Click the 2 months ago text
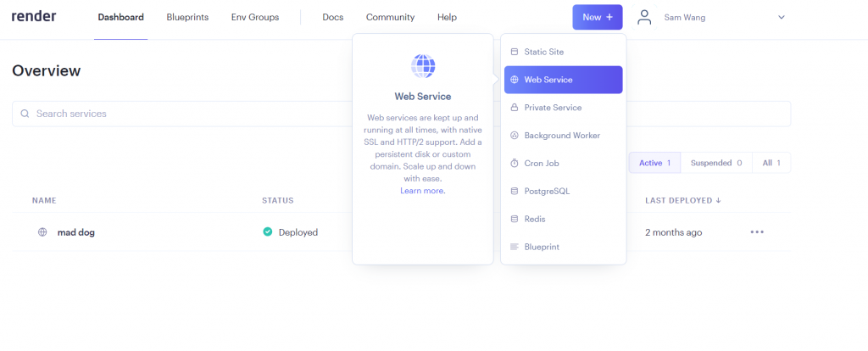This screenshot has height=351, width=868. (x=674, y=232)
